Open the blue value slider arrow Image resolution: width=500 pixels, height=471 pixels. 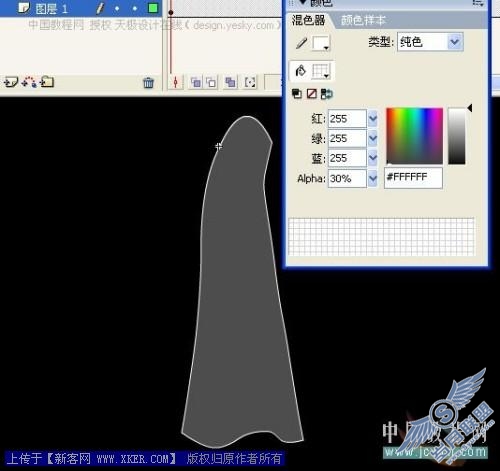tap(372, 158)
